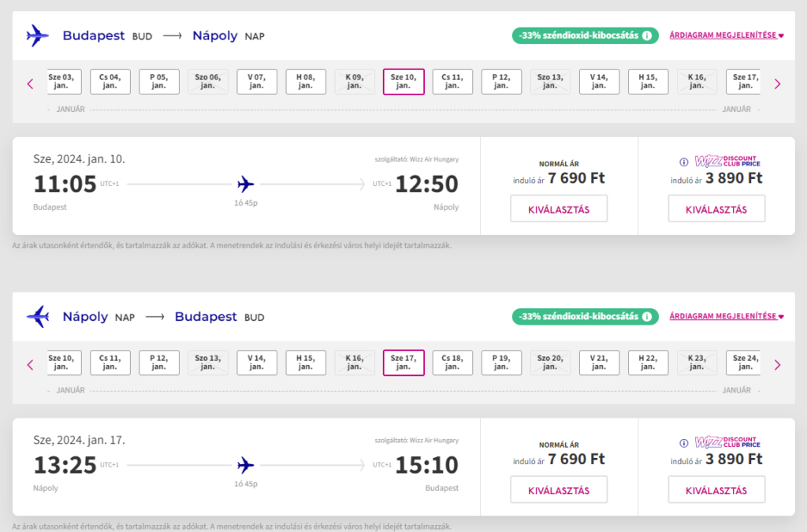The height and width of the screenshot is (532, 807).
Task: Go to previous outbound dates with left arrow
Action: coord(31,84)
